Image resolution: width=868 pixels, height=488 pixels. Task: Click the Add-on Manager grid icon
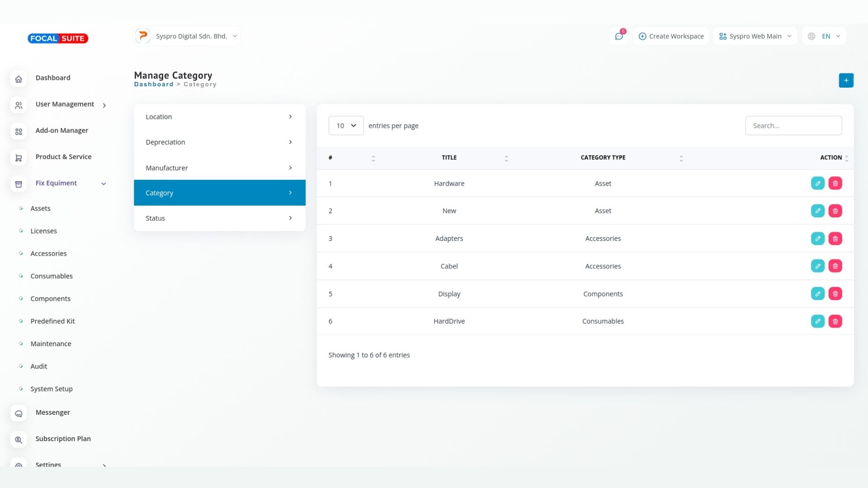pyautogui.click(x=19, y=131)
